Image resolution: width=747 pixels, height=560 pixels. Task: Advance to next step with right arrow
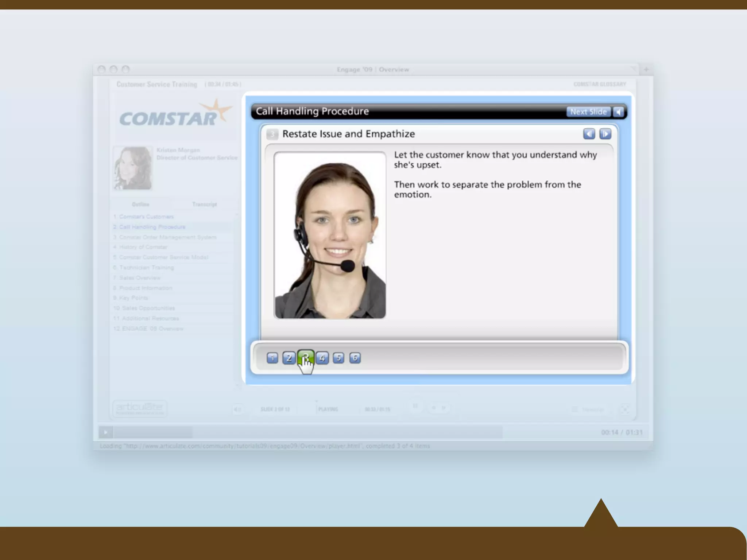tap(605, 134)
